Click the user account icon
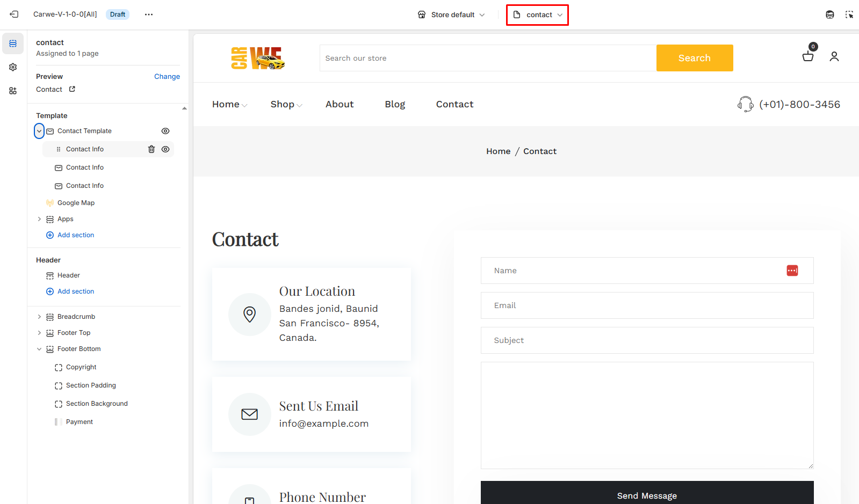Image resolution: width=859 pixels, height=504 pixels. pyautogui.click(x=834, y=56)
